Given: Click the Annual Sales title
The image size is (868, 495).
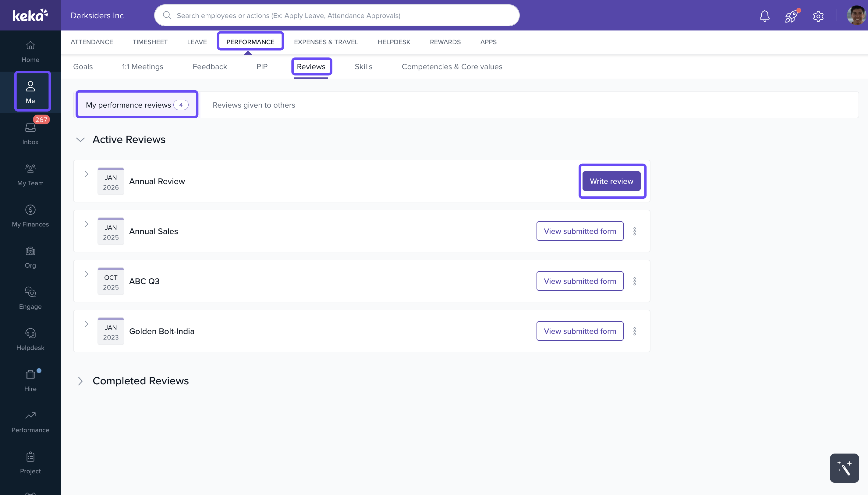Looking at the screenshot, I should point(154,231).
